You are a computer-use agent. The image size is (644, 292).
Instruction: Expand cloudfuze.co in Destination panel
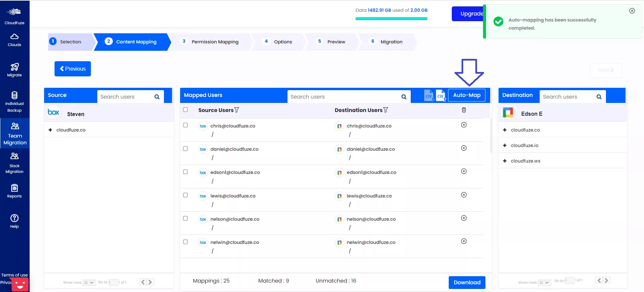point(505,130)
